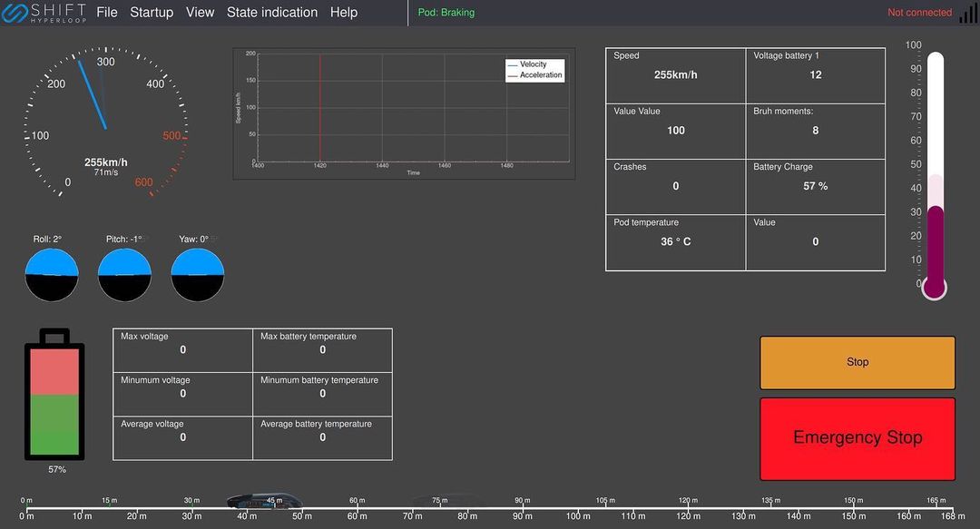Open the File menu
This screenshot has width=980, height=529.
[107, 13]
